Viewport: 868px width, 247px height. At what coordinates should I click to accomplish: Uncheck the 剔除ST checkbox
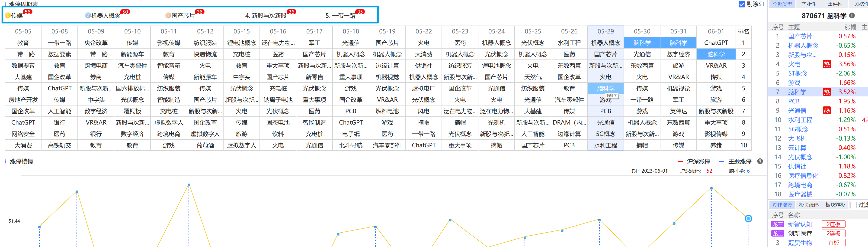741,4
